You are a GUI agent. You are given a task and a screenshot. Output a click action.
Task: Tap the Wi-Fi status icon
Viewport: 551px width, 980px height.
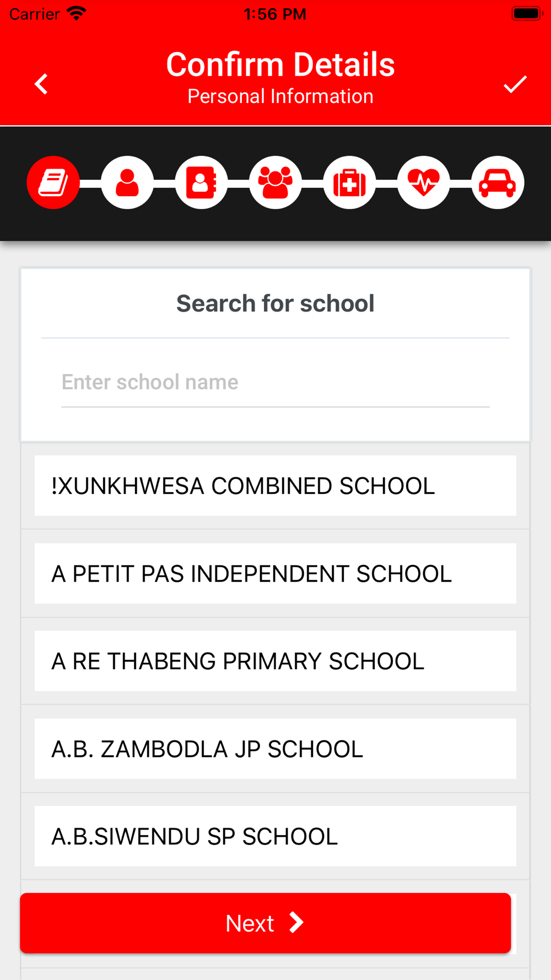pos(77,14)
